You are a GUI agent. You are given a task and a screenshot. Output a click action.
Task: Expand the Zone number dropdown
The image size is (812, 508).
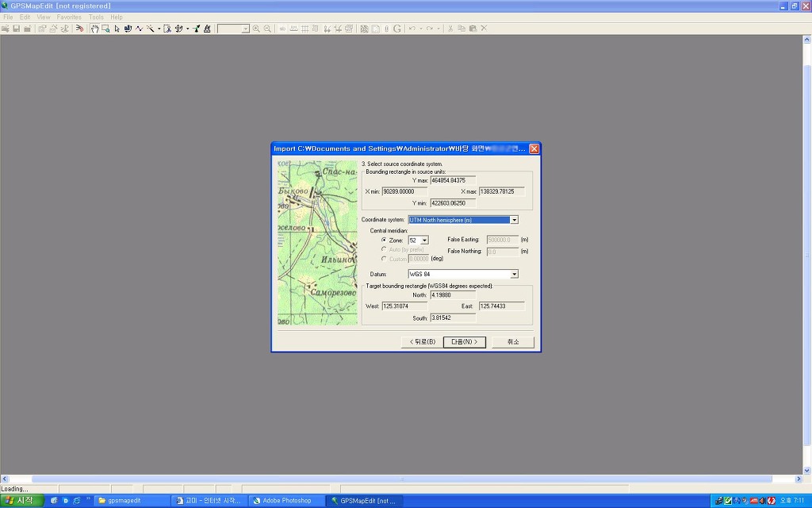[x=424, y=240]
